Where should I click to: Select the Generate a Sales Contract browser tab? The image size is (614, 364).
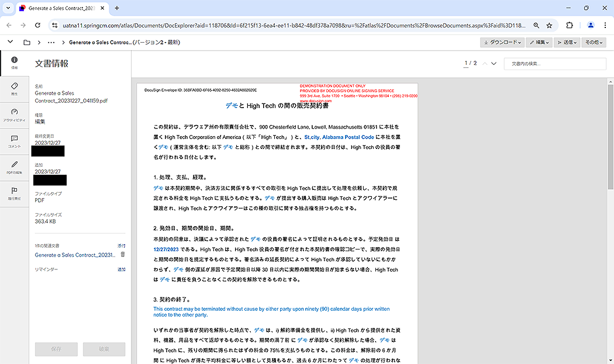[x=61, y=8]
